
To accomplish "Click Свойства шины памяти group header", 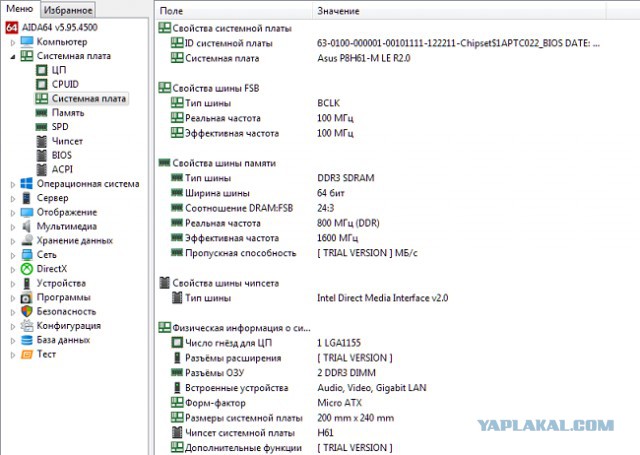I will (x=224, y=163).
